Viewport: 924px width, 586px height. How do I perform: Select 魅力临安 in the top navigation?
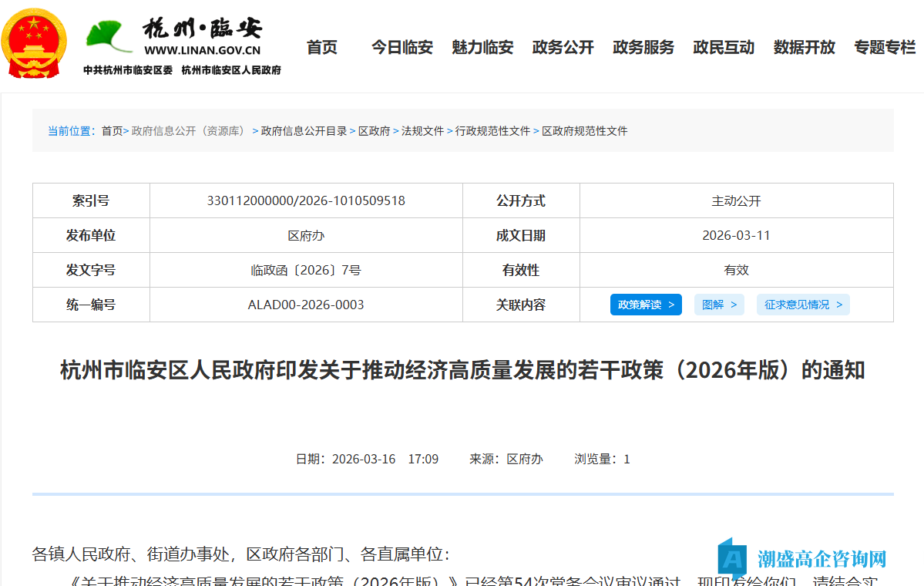(482, 47)
